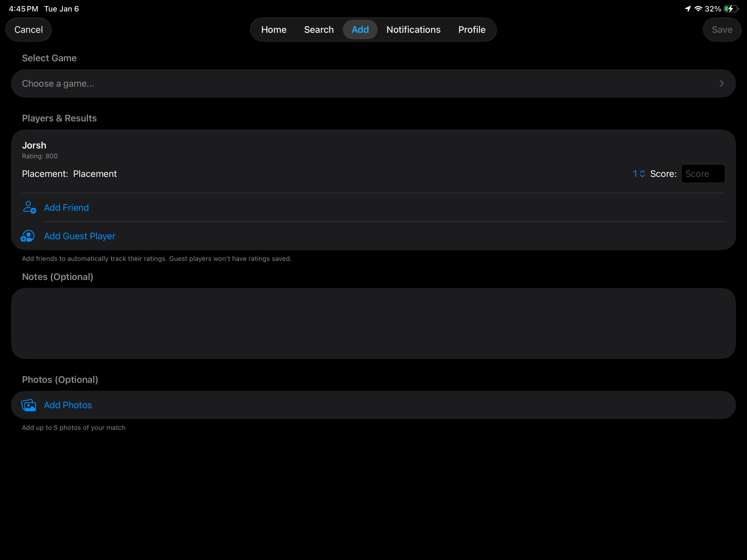
Task: Open the Choose a game chevron
Action: click(x=722, y=83)
